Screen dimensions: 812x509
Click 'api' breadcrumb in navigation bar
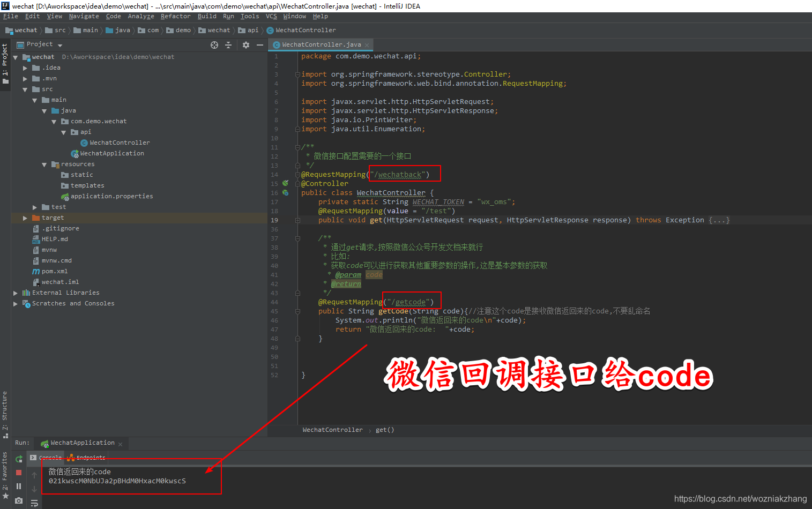[x=248, y=31]
